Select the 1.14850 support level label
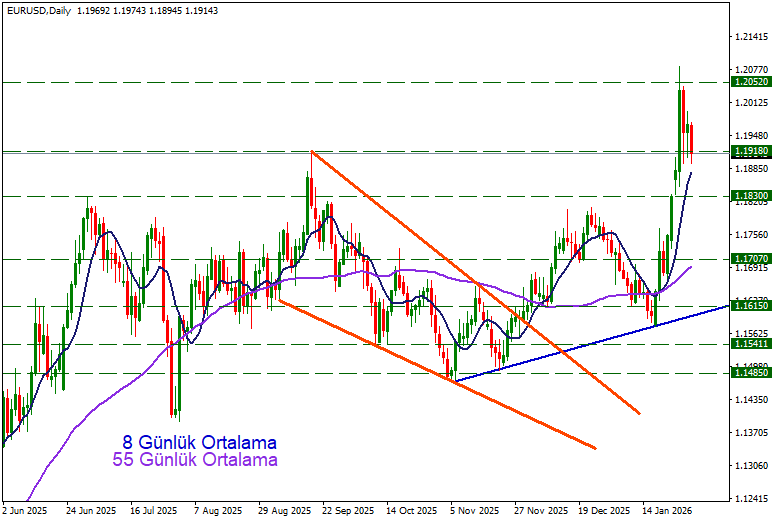 click(750, 373)
